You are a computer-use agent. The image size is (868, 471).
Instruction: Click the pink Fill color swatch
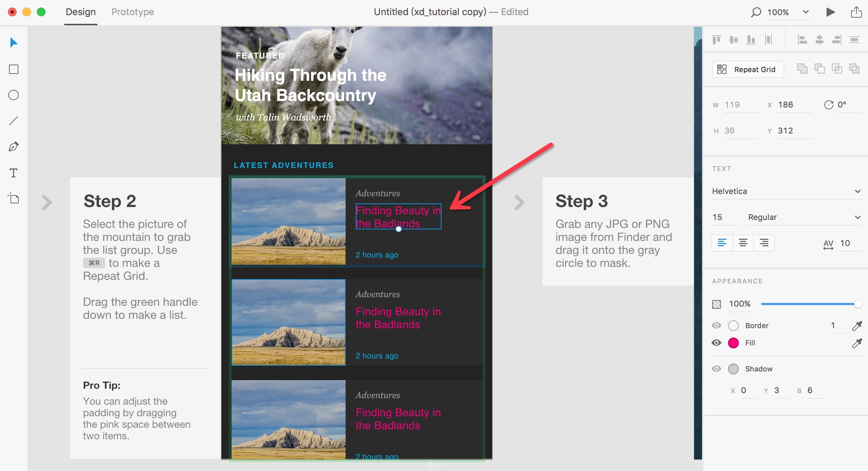733,343
